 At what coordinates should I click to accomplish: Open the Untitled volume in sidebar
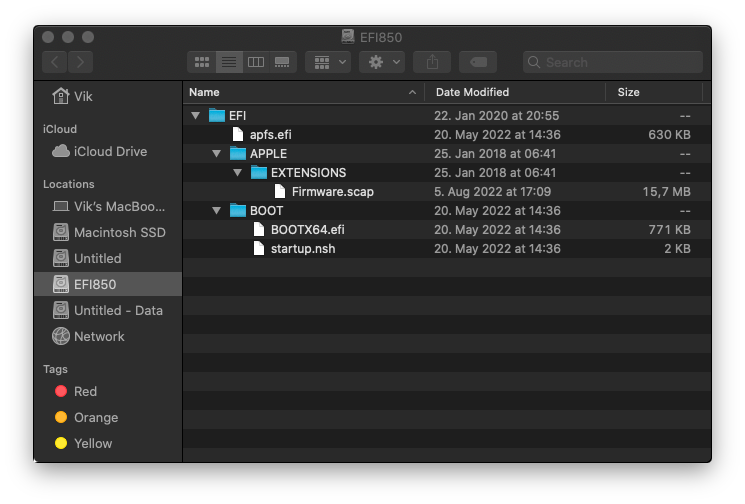coord(108,258)
